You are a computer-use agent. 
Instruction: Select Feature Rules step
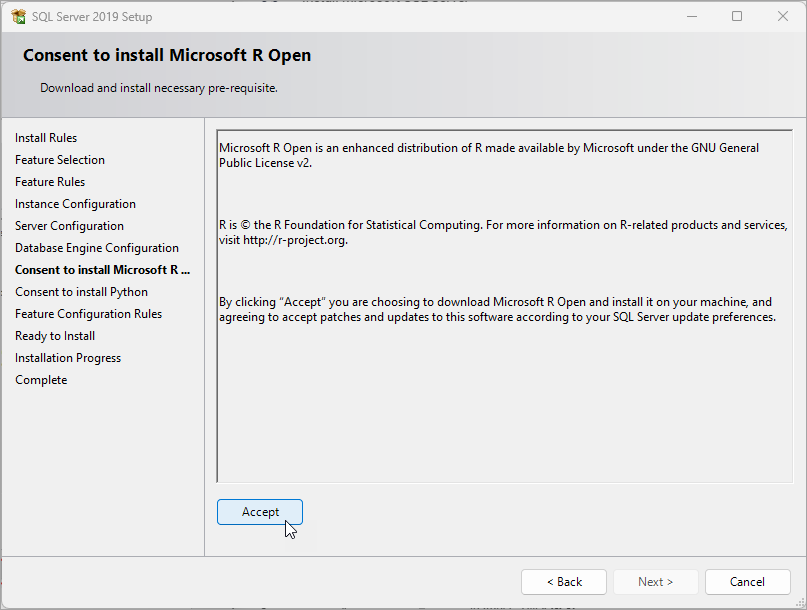tap(50, 182)
